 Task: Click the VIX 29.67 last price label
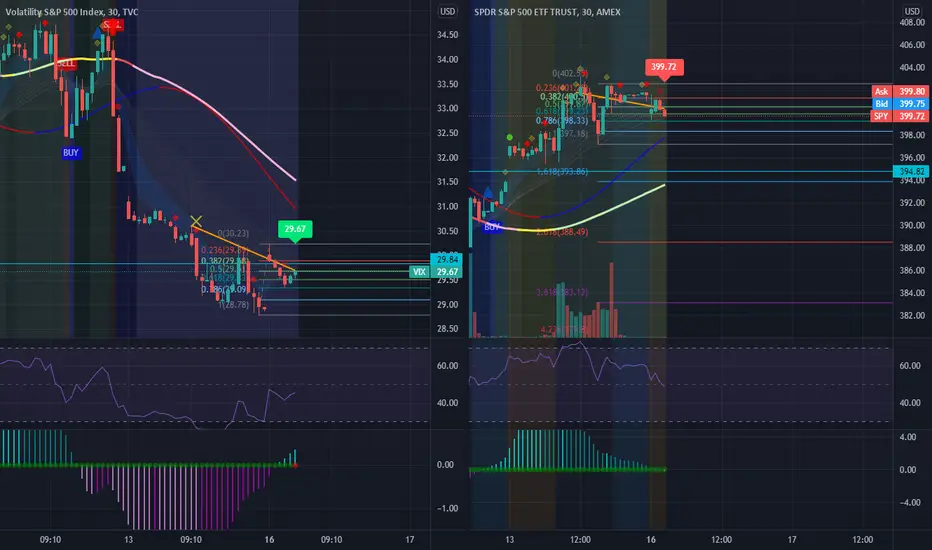(x=436, y=272)
